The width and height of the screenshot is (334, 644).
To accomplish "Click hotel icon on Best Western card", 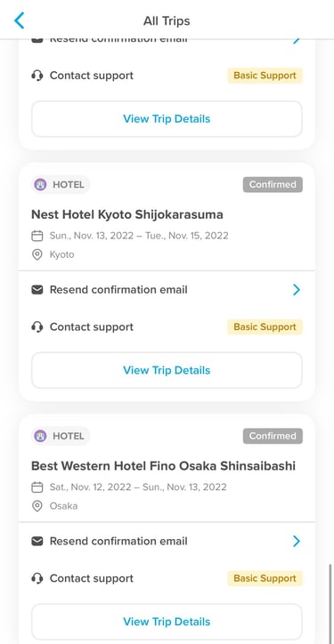I will click(40, 436).
